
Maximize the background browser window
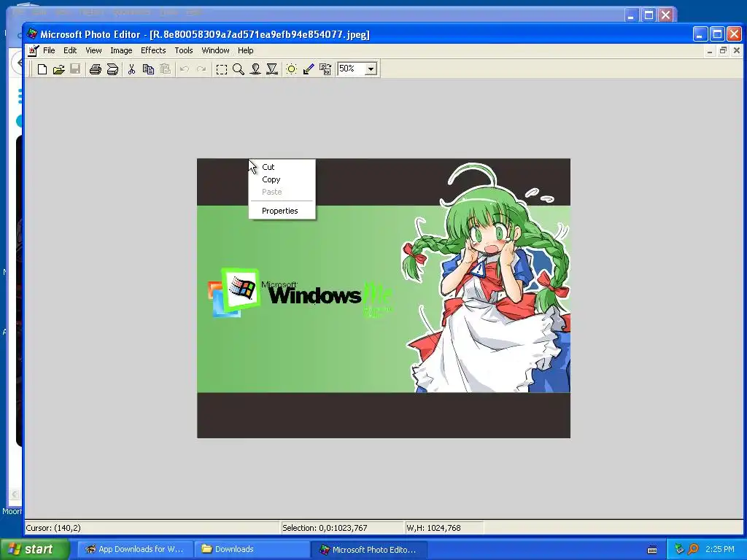(649, 15)
